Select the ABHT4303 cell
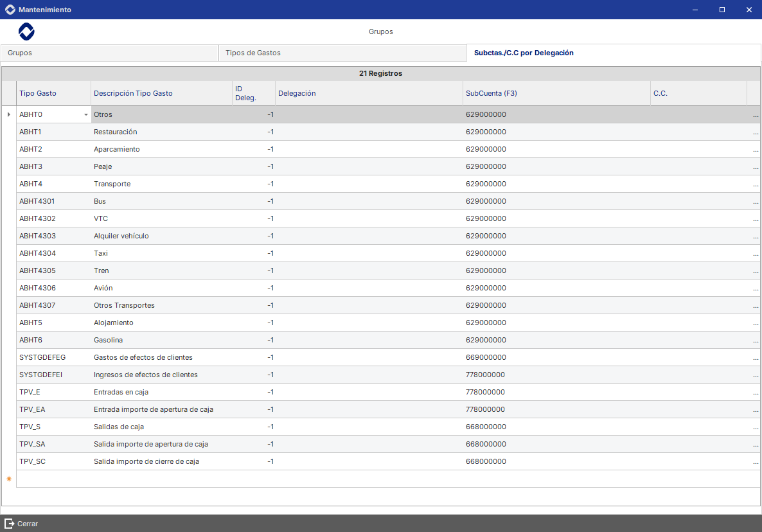This screenshot has width=762, height=532. click(x=53, y=236)
